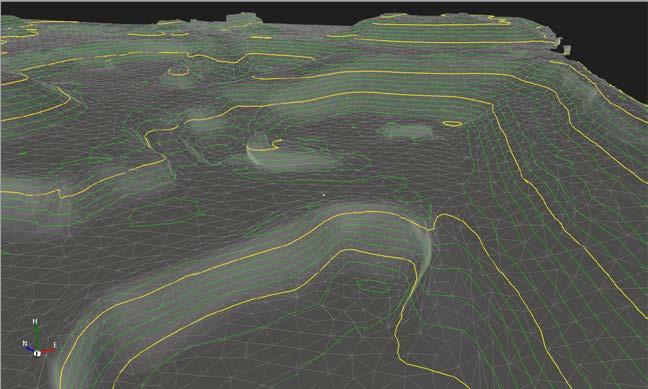This screenshot has width=648, height=389.
Task: Select the small block structure on top edge
Action: click(244, 18)
